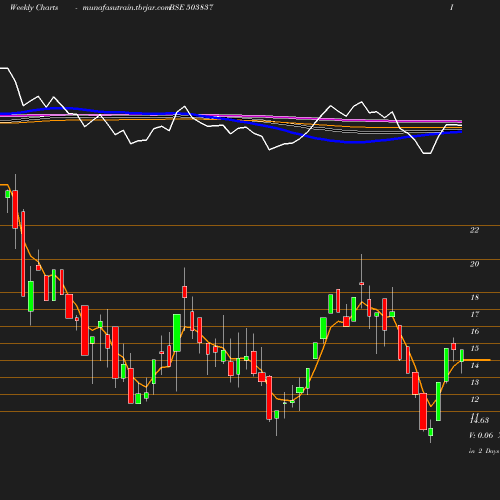
Task: Click the 'in 2 Days' text
Action: 484,451
